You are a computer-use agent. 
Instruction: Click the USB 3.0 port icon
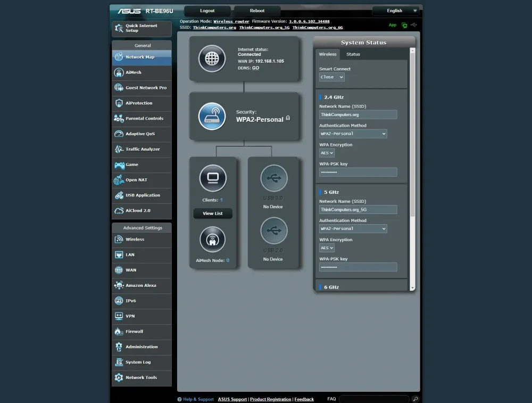274,178
